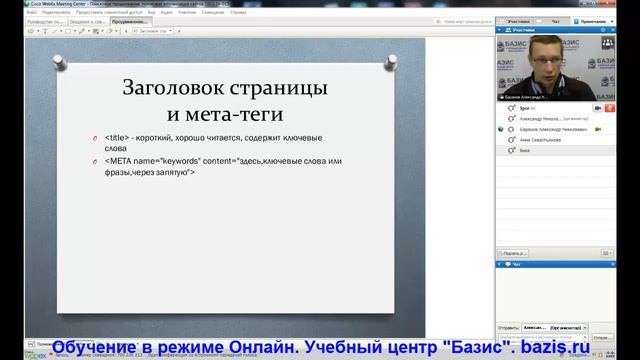Switch to the Сведения о сов... document tab
Image resolution: width=640 pixels, height=360 pixels.
[87, 22]
